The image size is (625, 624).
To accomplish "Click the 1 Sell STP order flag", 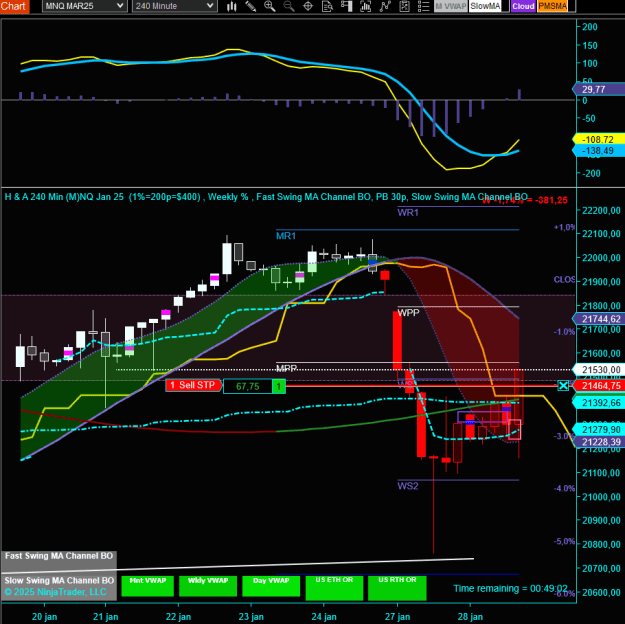I will (193, 385).
